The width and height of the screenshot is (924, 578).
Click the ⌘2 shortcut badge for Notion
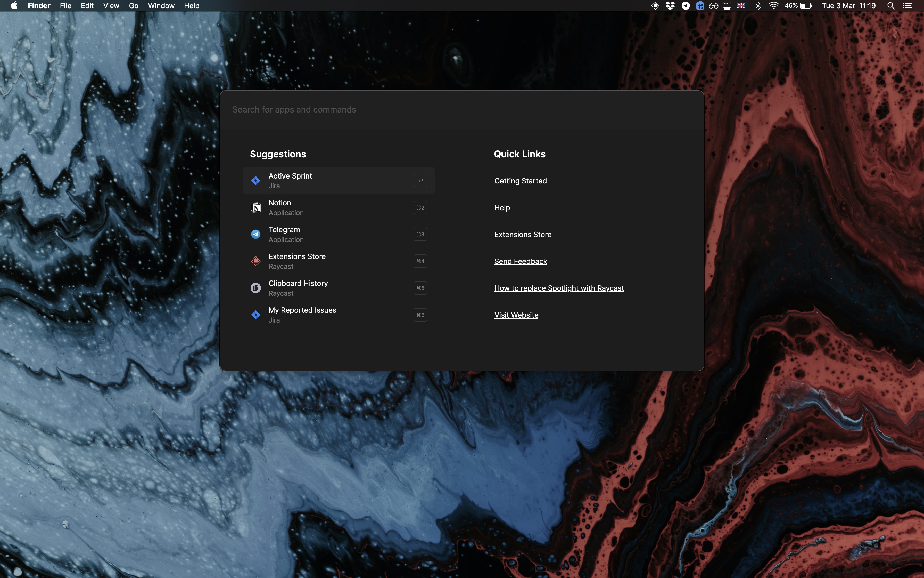tap(420, 207)
